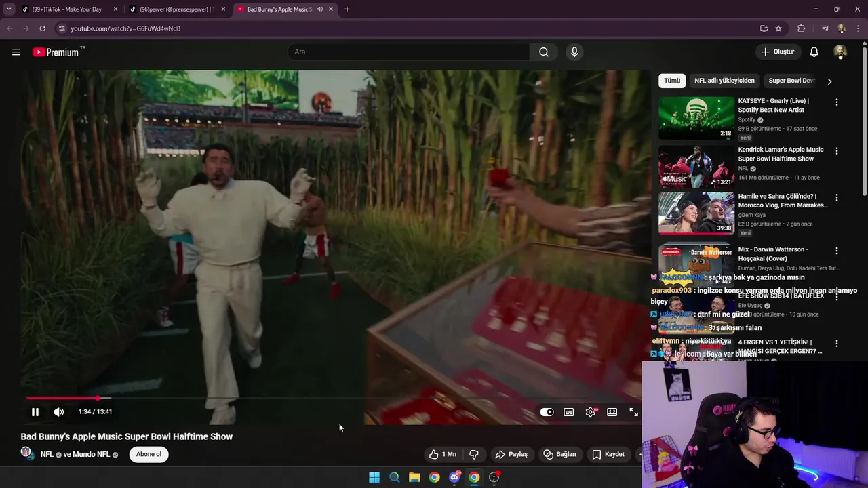Click Oluştur create button
The width and height of the screenshot is (868, 488).
coord(777,52)
